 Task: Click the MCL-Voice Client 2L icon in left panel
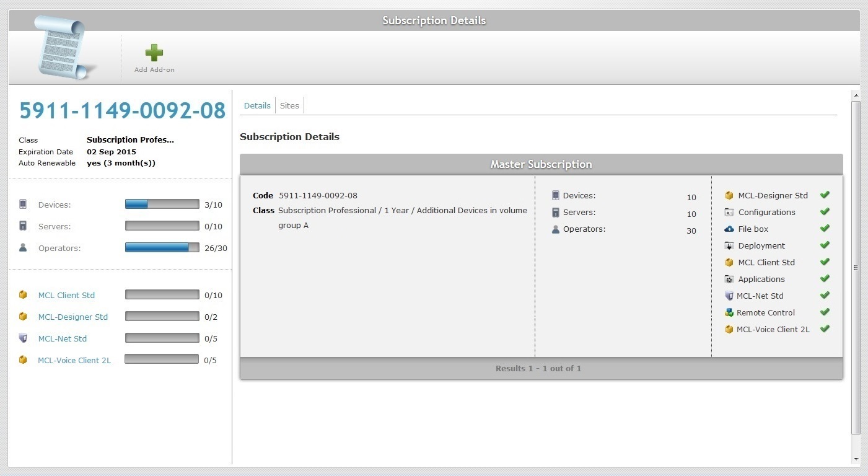[23, 359]
